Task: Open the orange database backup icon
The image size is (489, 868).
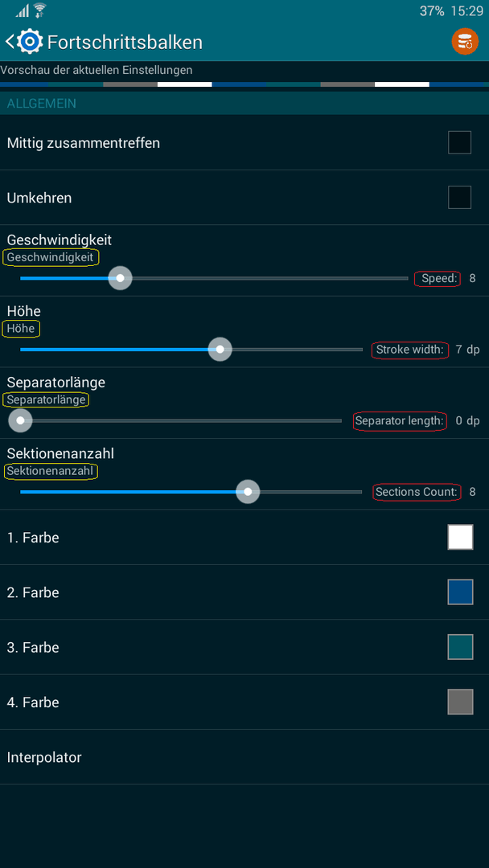Action: pyautogui.click(x=465, y=42)
